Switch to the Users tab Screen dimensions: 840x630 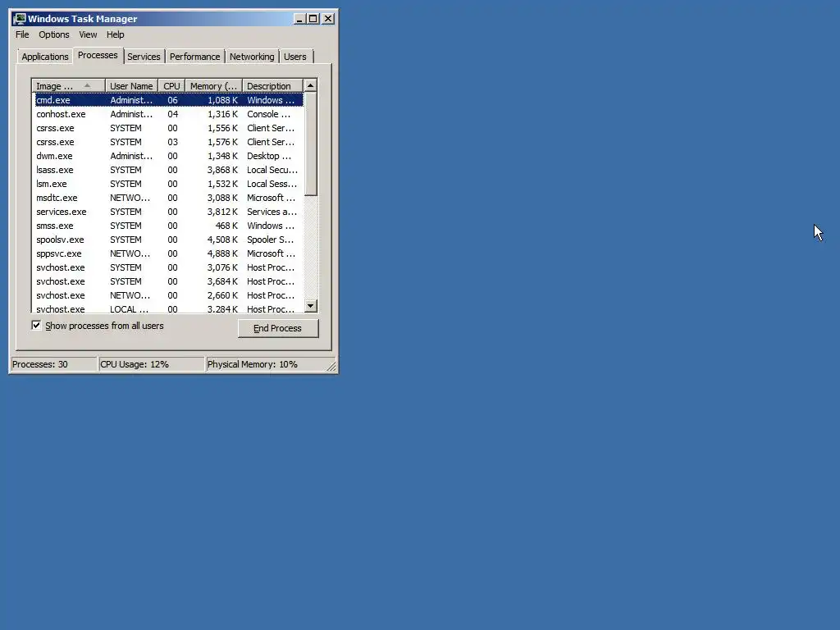point(295,57)
